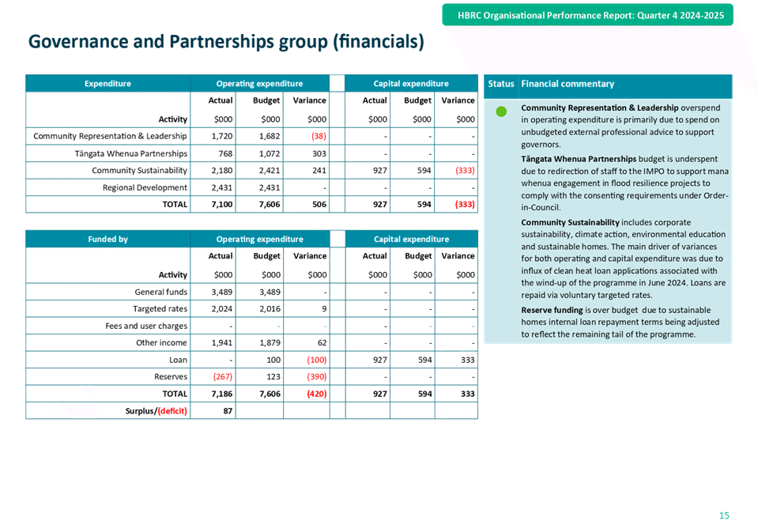
Task: Click the Other income row label
Action: [161, 342]
